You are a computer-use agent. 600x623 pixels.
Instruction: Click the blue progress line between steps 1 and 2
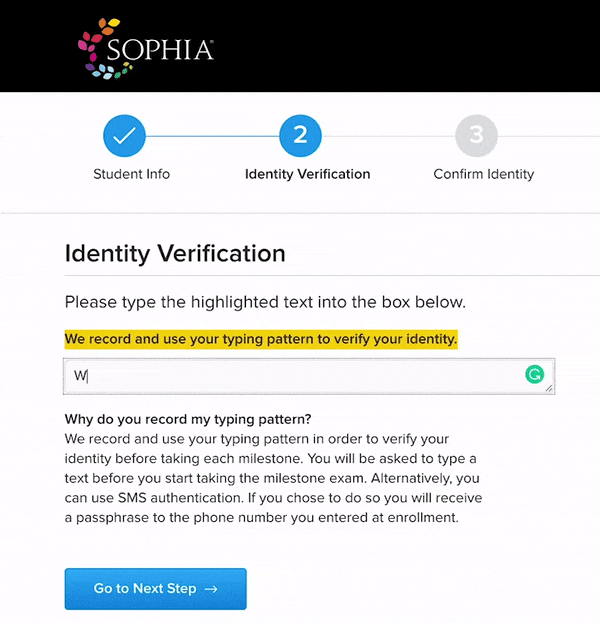pyautogui.click(x=213, y=136)
